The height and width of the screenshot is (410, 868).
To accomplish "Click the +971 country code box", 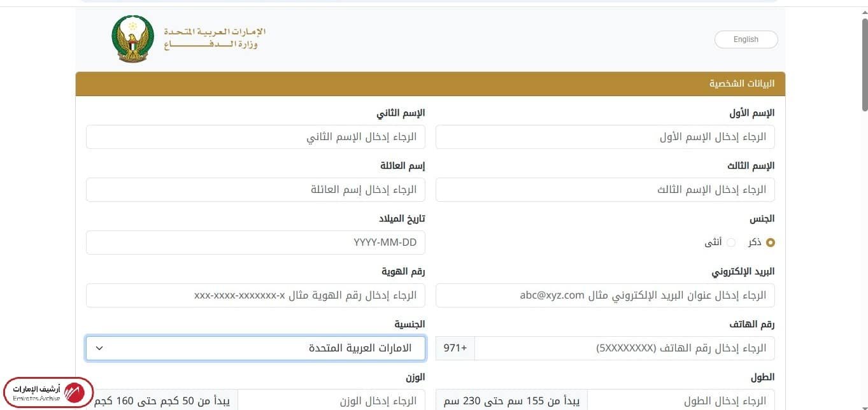I will (x=455, y=348).
